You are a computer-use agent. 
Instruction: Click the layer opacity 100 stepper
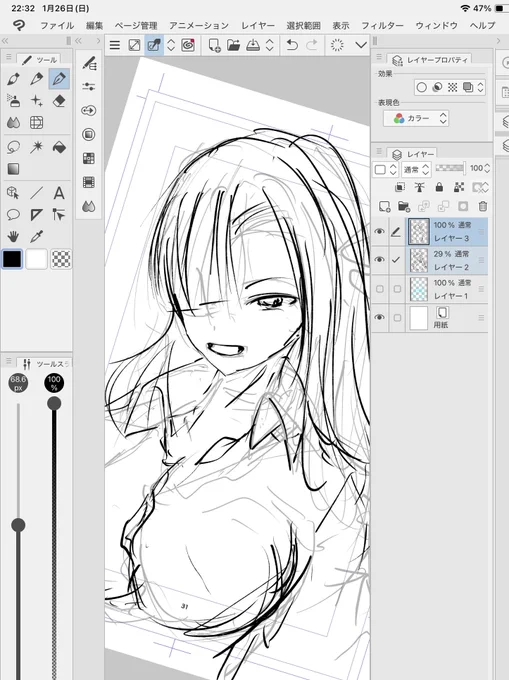pos(487,168)
